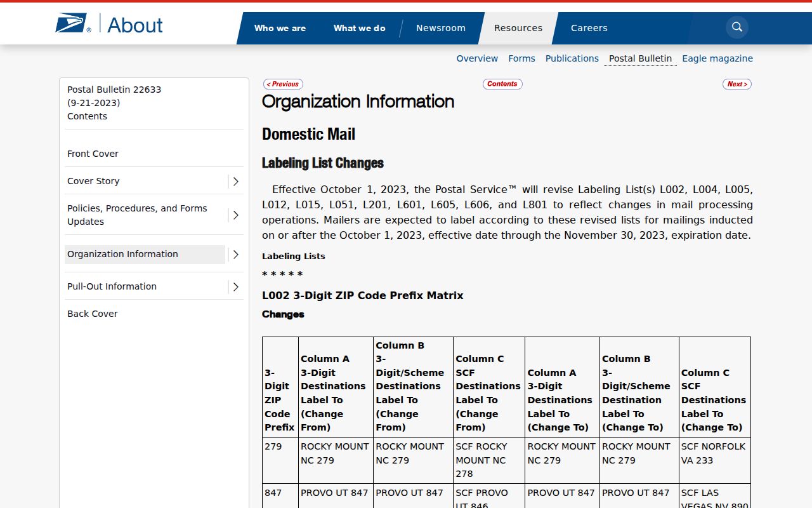Open the site search magnifier icon

737,27
